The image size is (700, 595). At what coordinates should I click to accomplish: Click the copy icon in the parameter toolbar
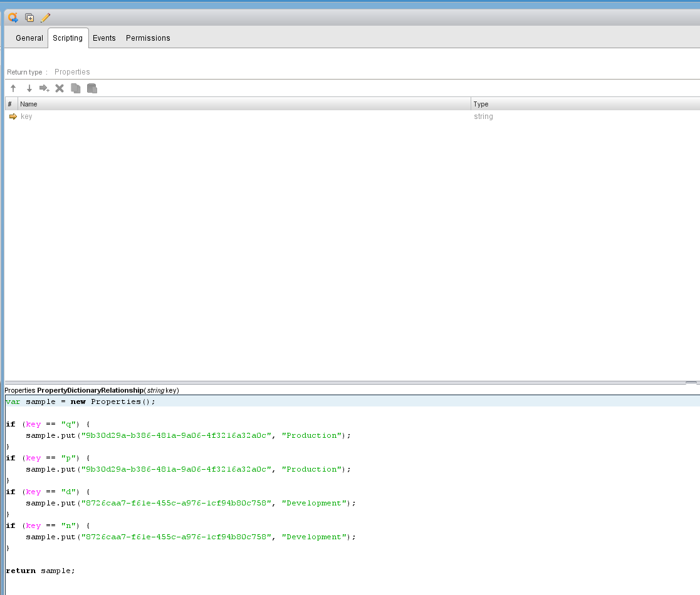pos(75,88)
